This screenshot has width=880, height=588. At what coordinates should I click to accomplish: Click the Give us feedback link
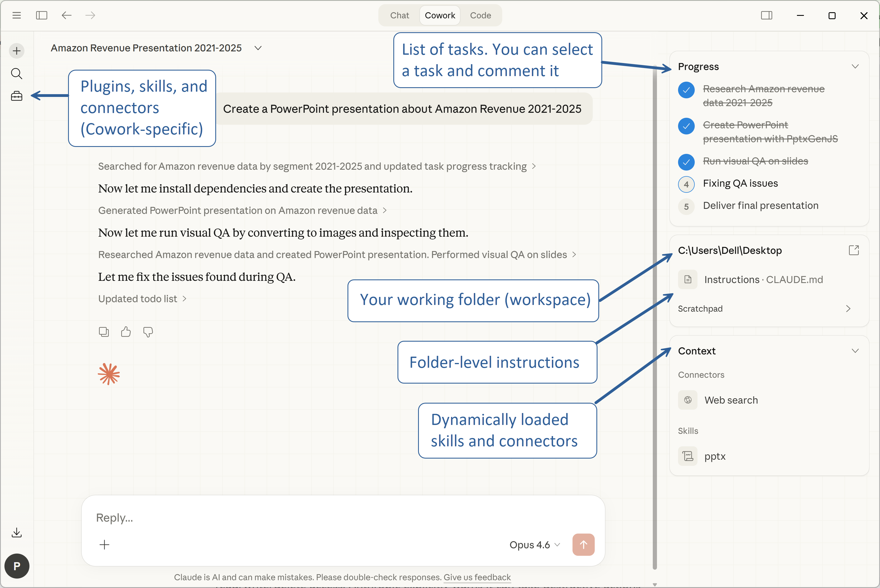477,577
